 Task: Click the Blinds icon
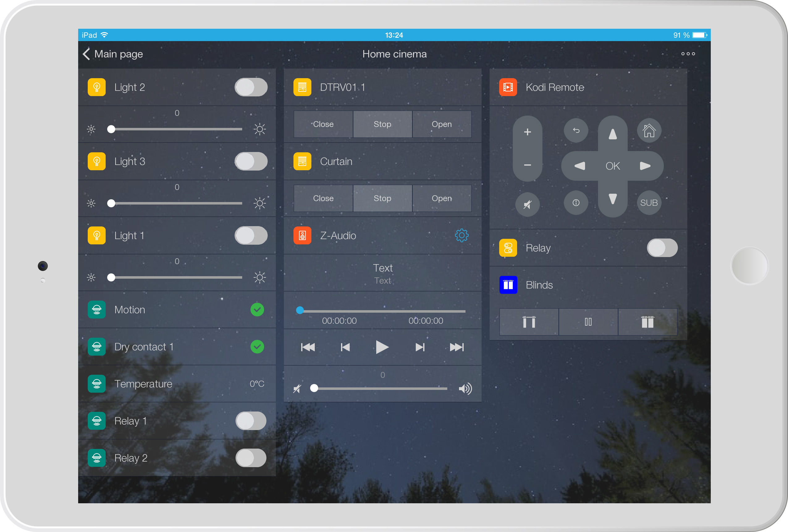[x=508, y=285]
